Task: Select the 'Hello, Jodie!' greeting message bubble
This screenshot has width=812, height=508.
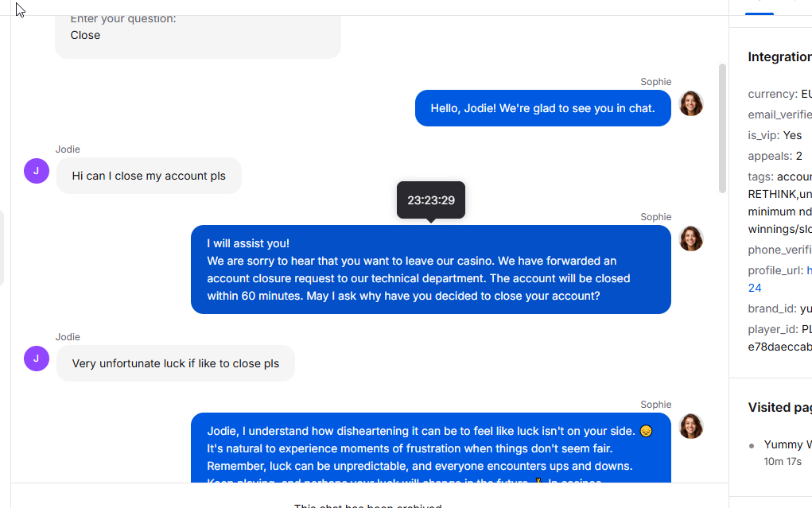Action: click(542, 108)
